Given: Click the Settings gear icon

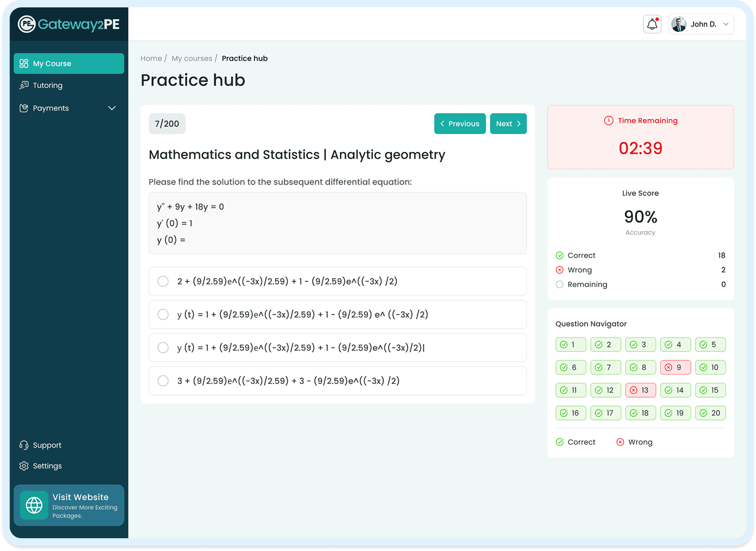Looking at the screenshot, I should click(23, 465).
